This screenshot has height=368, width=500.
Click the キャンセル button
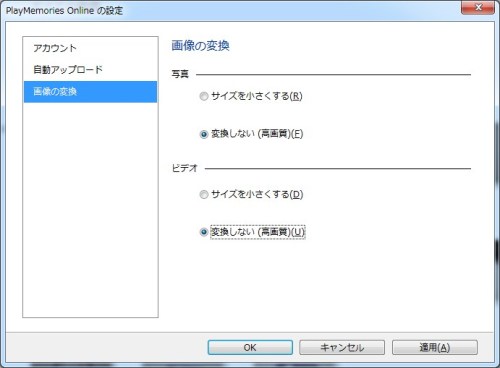pyautogui.click(x=342, y=347)
